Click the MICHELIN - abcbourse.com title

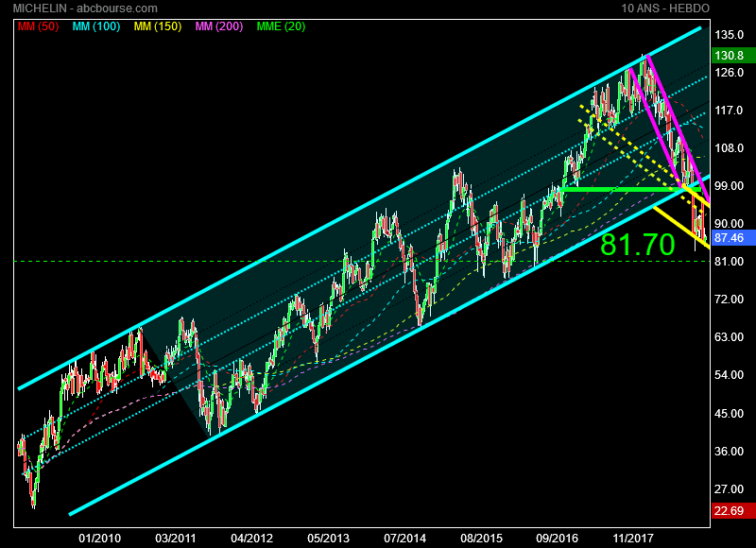click(x=85, y=9)
